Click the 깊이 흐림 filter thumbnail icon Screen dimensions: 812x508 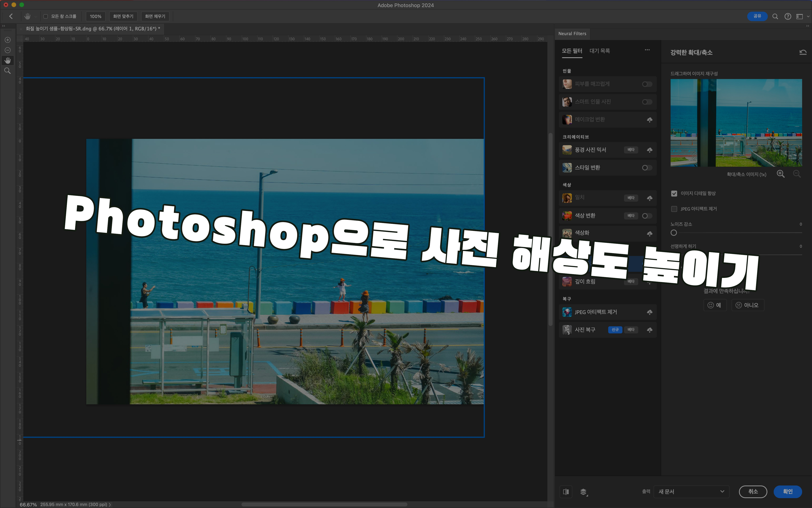click(567, 281)
